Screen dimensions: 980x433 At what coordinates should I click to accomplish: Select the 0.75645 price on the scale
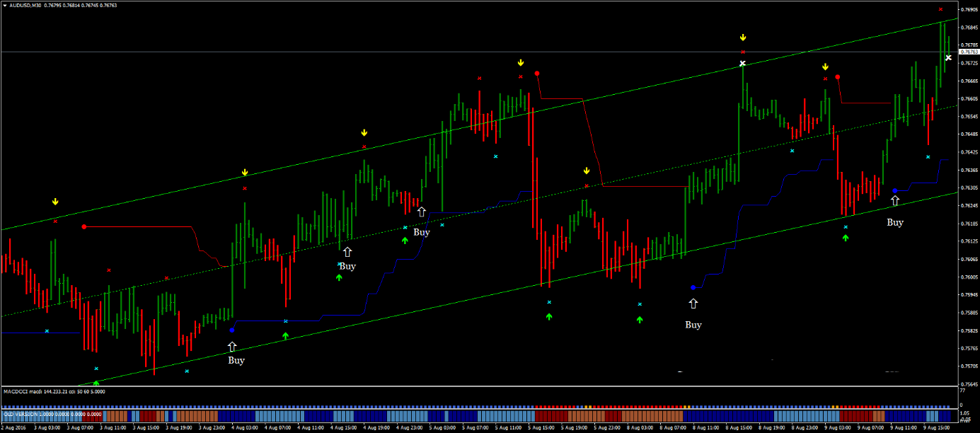click(x=968, y=384)
